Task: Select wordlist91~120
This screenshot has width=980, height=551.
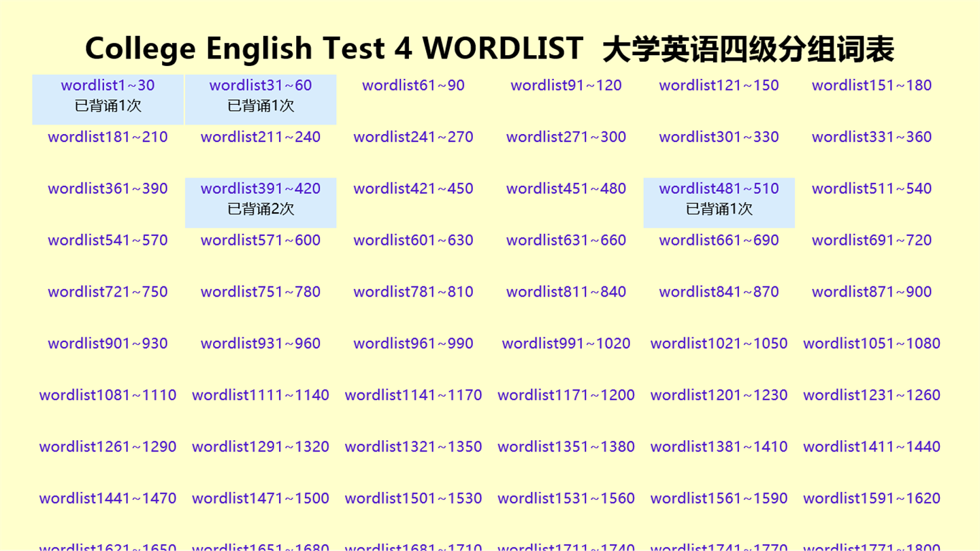Action: point(566,85)
